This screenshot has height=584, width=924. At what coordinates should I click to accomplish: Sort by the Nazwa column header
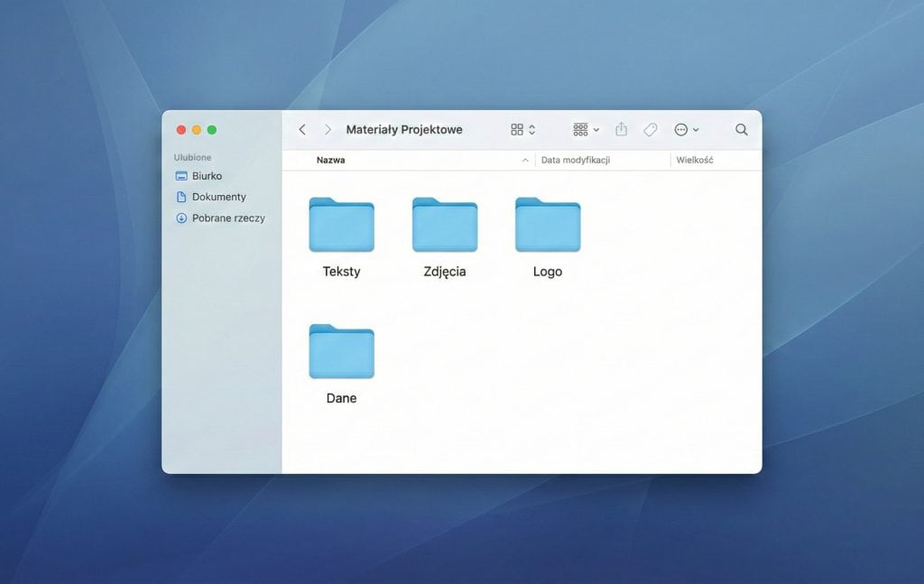[331, 160]
